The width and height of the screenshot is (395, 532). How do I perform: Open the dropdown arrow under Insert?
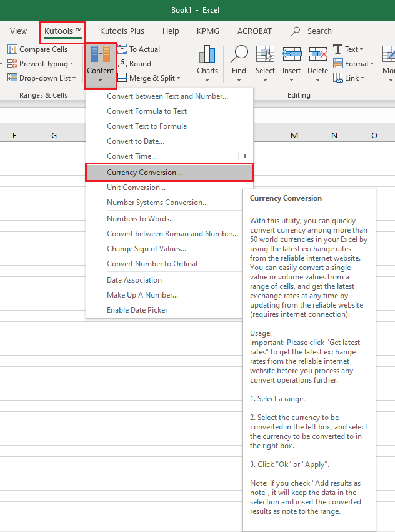coord(291,81)
